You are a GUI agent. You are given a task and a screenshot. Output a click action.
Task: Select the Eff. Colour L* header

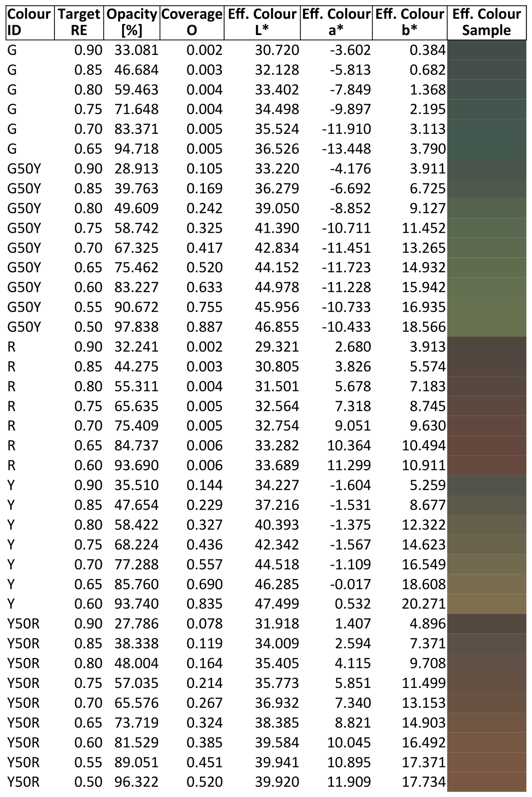coord(262,23)
